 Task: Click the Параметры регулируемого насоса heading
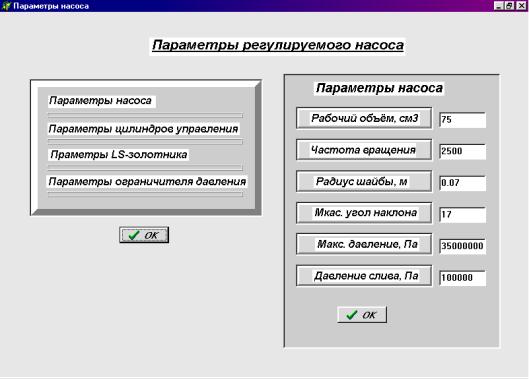pos(278,46)
